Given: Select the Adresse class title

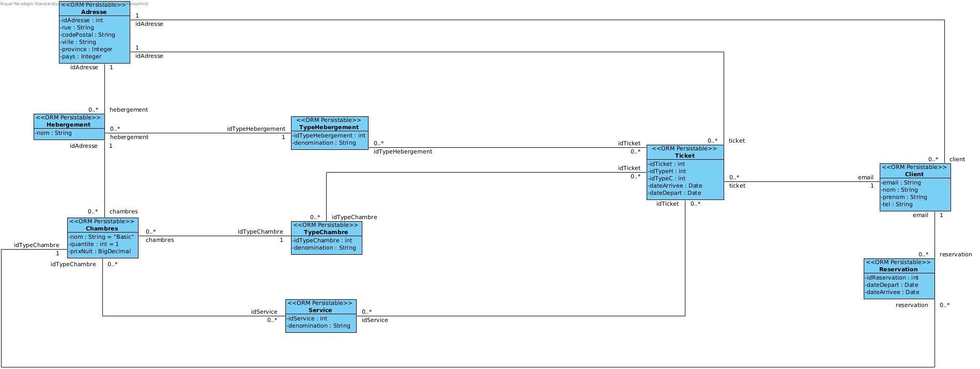Looking at the screenshot, I should pyautogui.click(x=94, y=12).
